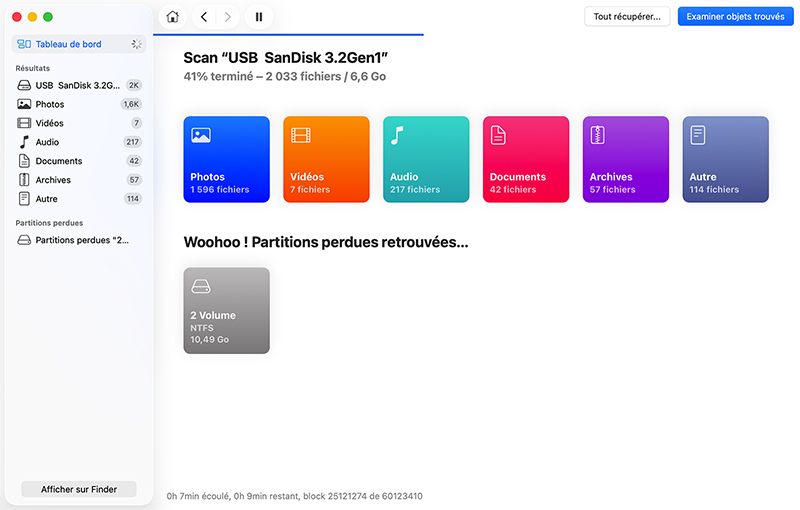Click the 7 badge next to Vidéos
Viewport: 800px width, 510px height.
point(136,123)
